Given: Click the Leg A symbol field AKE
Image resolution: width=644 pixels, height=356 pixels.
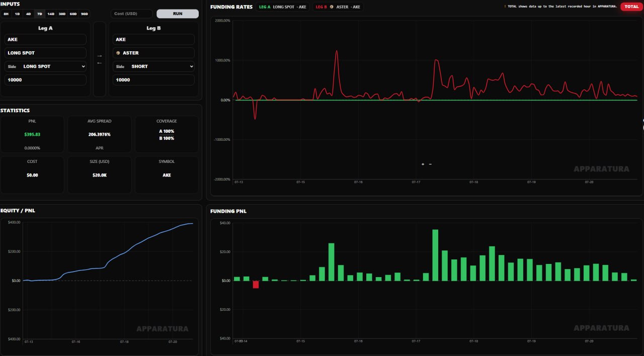Looking at the screenshot, I should (46, 39).
